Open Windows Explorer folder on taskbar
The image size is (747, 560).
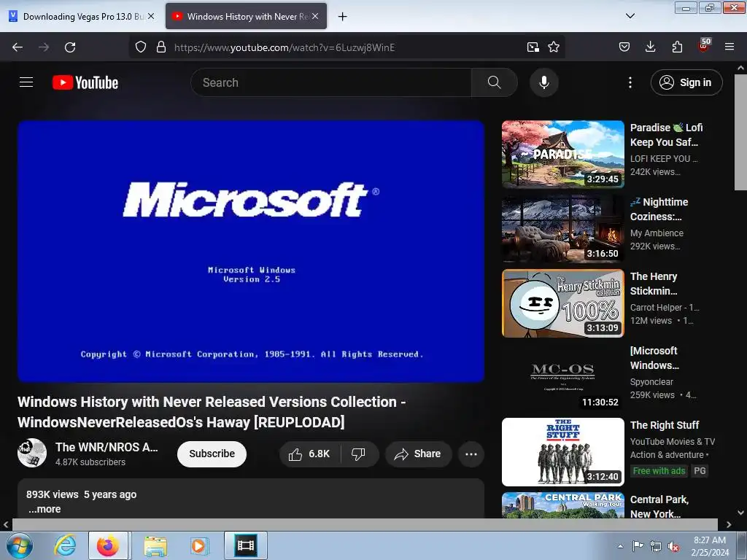[155, 545]
